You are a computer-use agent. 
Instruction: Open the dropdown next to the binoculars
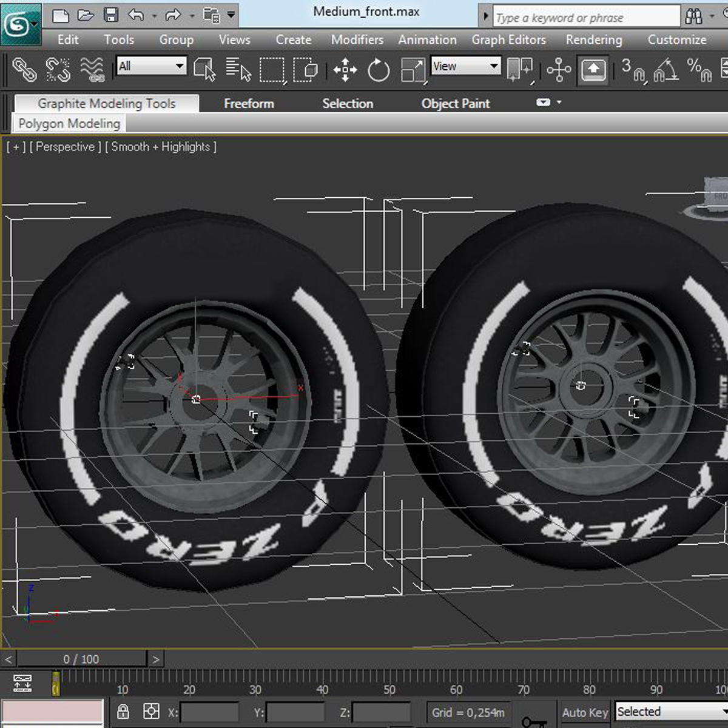(712, 16)
